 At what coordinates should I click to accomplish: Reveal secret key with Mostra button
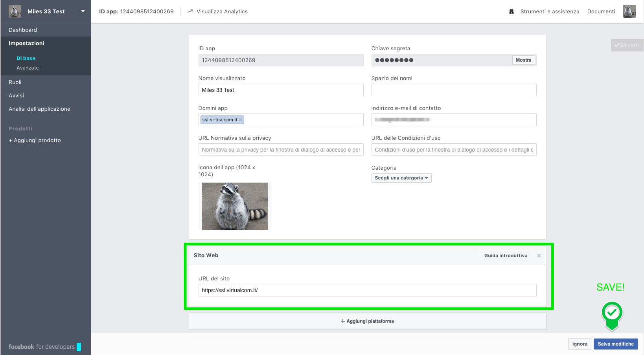pos(523,60)
